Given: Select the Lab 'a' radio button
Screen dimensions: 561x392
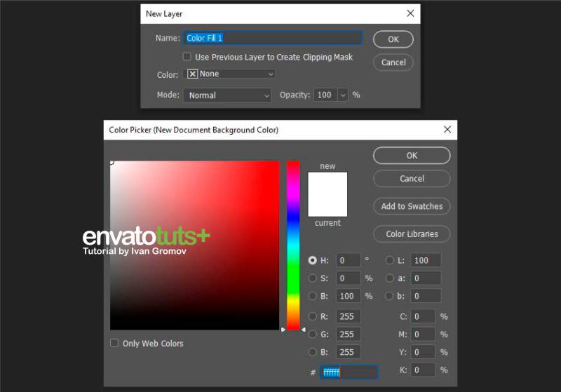Looking at the screenshot, I should (389, 278).
